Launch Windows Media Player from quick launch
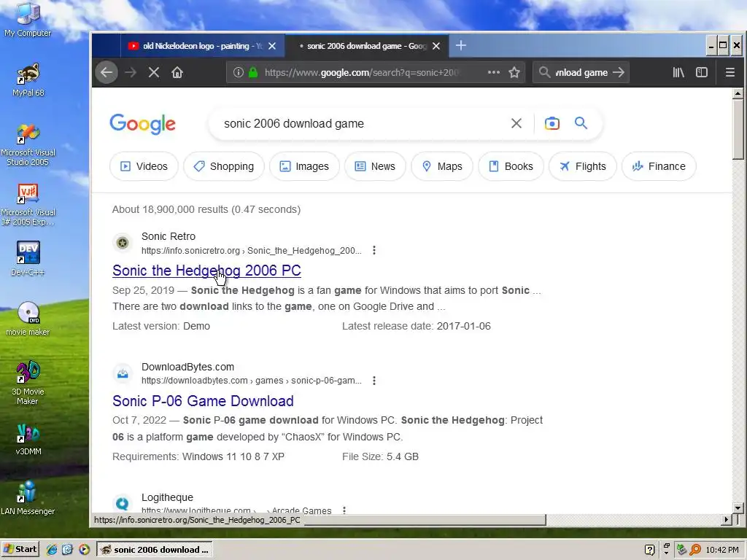 click(84, 550)
